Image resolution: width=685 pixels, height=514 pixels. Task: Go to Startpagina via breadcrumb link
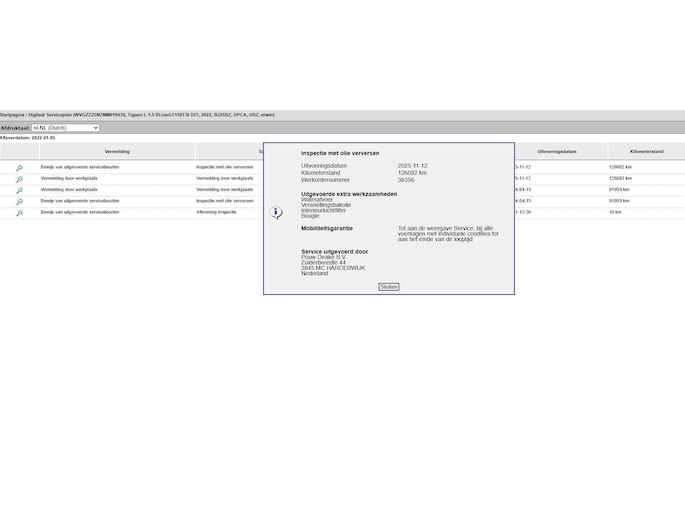coord(12,115)
